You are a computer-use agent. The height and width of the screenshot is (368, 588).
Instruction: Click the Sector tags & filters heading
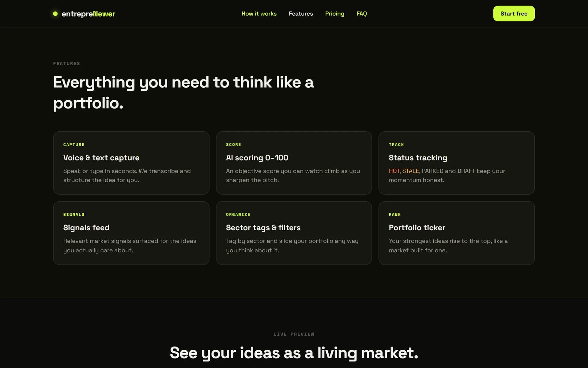click(x=263, y=228)
